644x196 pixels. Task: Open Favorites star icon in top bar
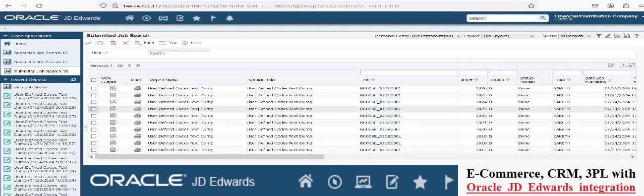pos(196,18)
